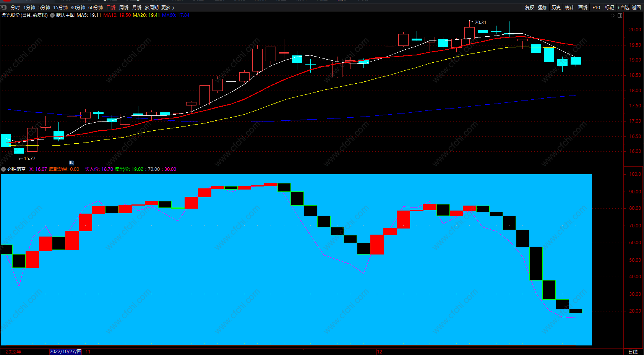Click the 买入价: 18.70 readout
Screen dimensions: 644x355
coord(99,169)
